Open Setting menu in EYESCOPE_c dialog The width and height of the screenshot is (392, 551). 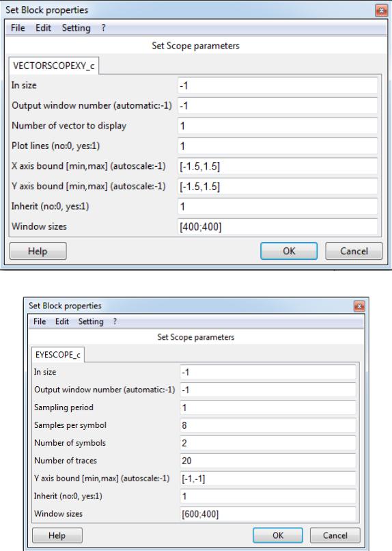[91, 321]
